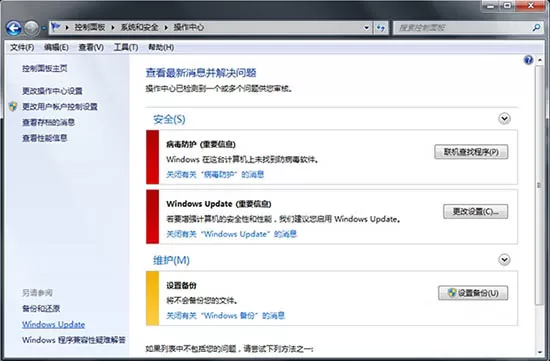Open the 文件(F) menu
The width and height of the screenshot is (550, 361).
(22, 47)
